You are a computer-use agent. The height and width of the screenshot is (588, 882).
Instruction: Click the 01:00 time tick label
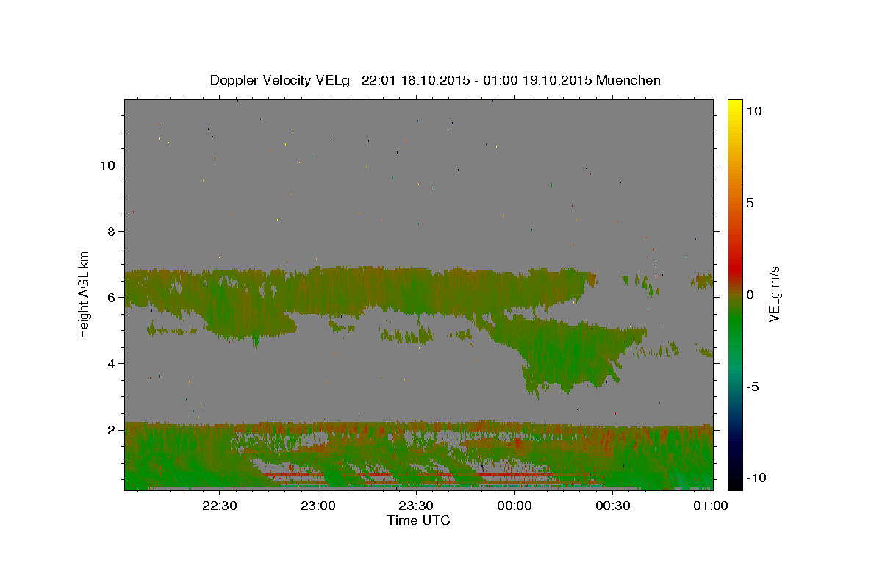(x=711, y=506)
